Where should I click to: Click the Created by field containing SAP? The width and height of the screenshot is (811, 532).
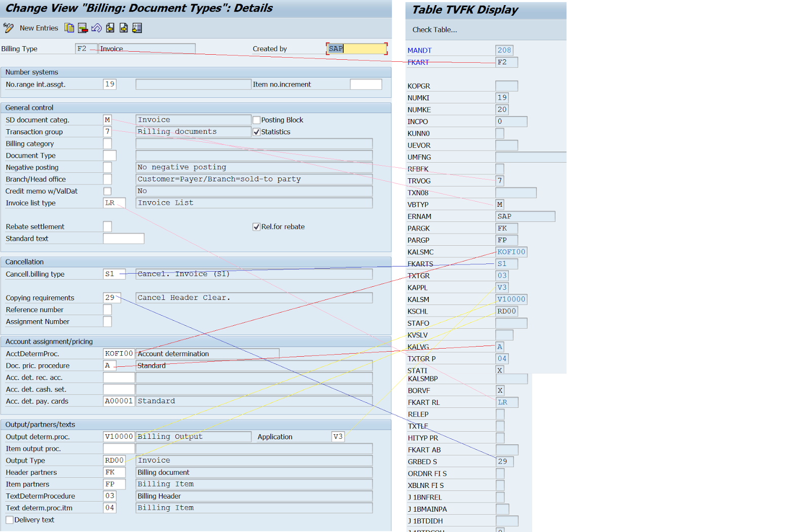356,49
